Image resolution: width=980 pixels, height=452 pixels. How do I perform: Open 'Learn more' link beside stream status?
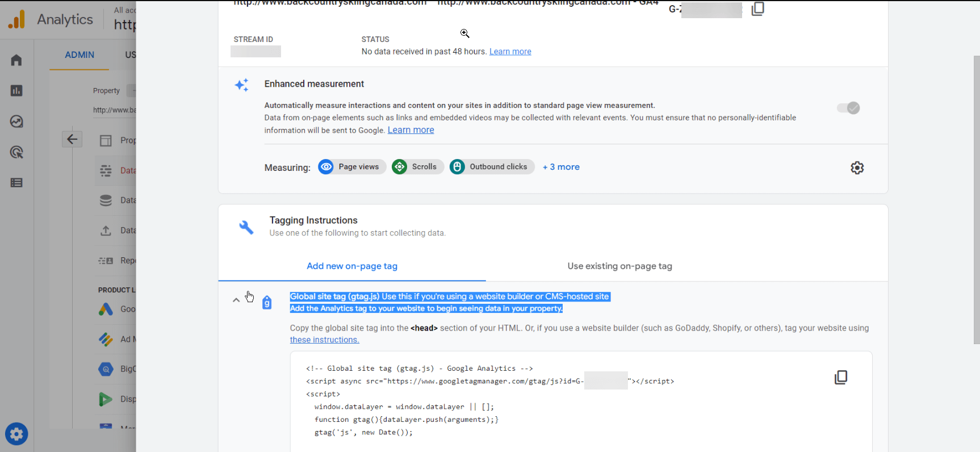click(510, 52)
